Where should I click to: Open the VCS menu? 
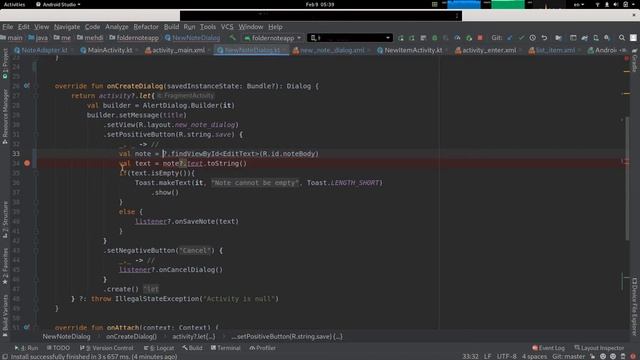coord(227,27)
